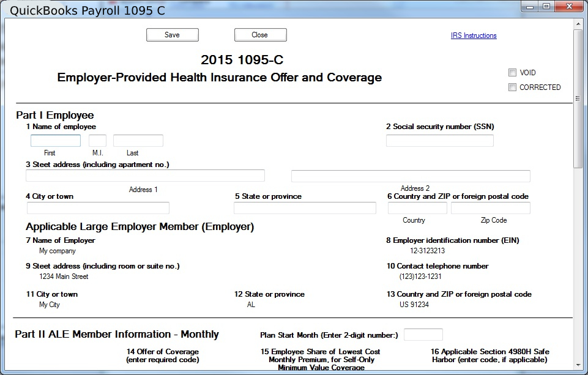Close the window with the red X
Screen dimensions: 588x375
point(569,6)
